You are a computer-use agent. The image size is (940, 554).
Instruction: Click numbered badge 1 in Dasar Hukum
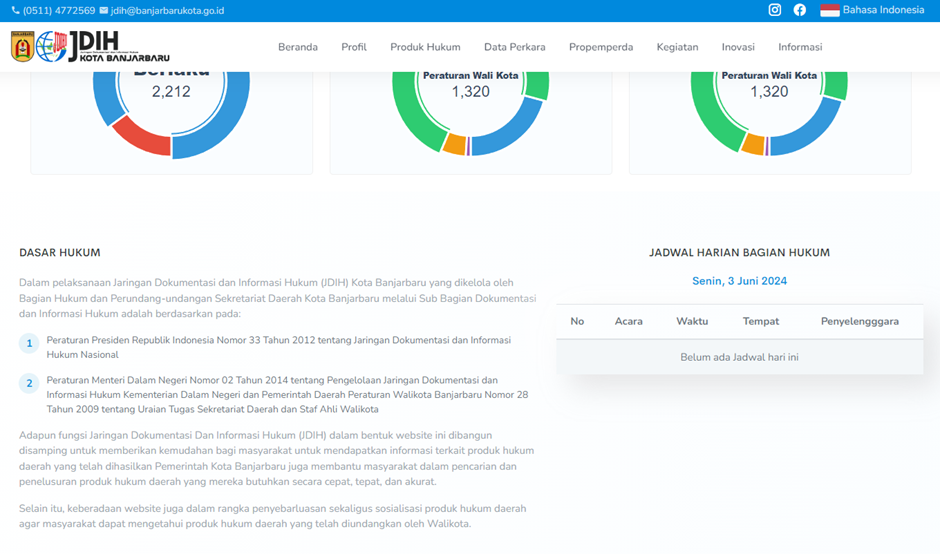(x=30, y=344)
